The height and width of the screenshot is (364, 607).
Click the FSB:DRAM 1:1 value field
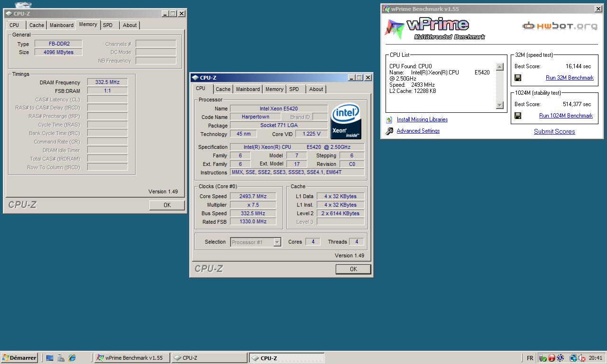(x=107, y=91)
